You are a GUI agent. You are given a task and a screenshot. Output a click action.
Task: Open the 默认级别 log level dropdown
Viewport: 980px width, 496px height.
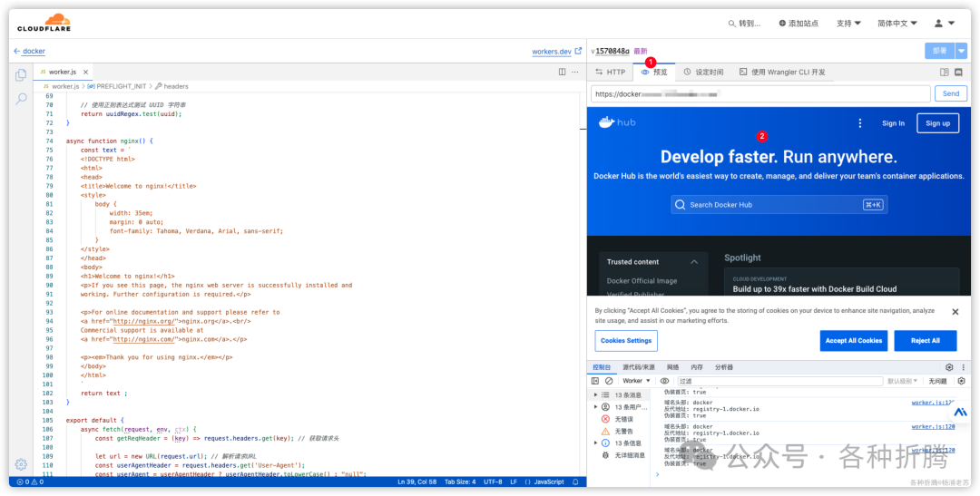coord(903,381)
